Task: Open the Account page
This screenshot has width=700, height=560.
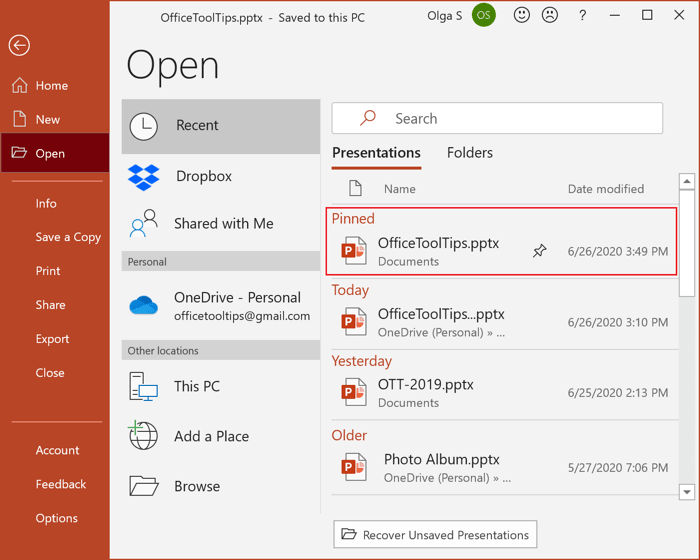Action: 55,450
